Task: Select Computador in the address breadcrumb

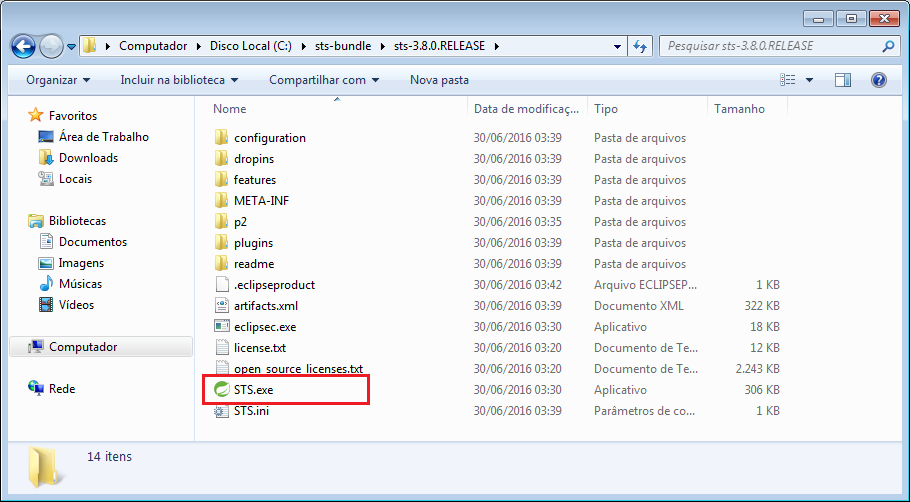Action: pos(153,46)
